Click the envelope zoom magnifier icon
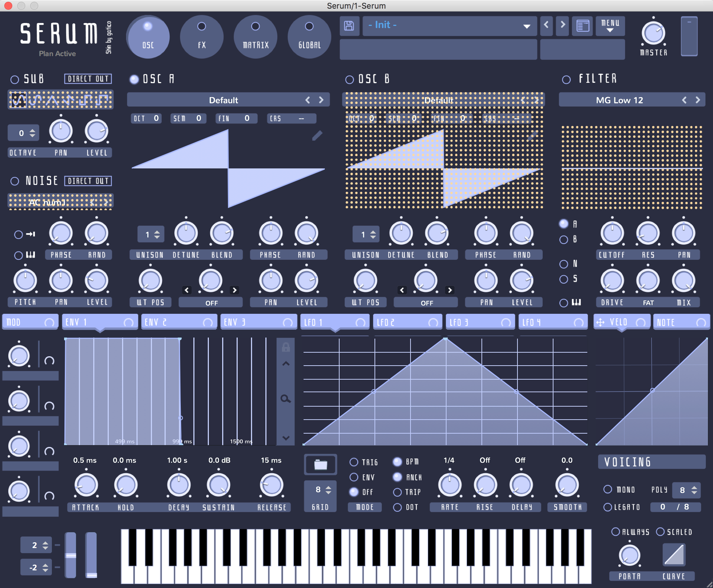The image size is (713, 588). coord(286,399)
